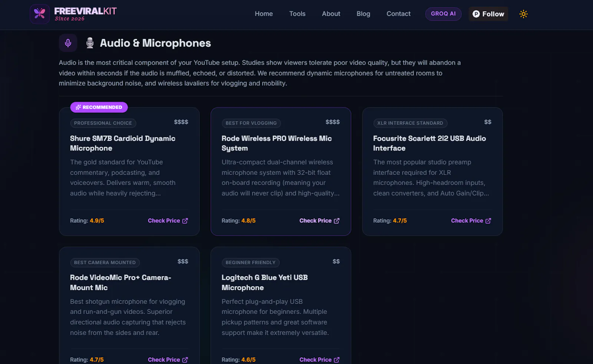
Task: Click the $$$ price tier on VideoMic card
Action: (x=183, y=261)
